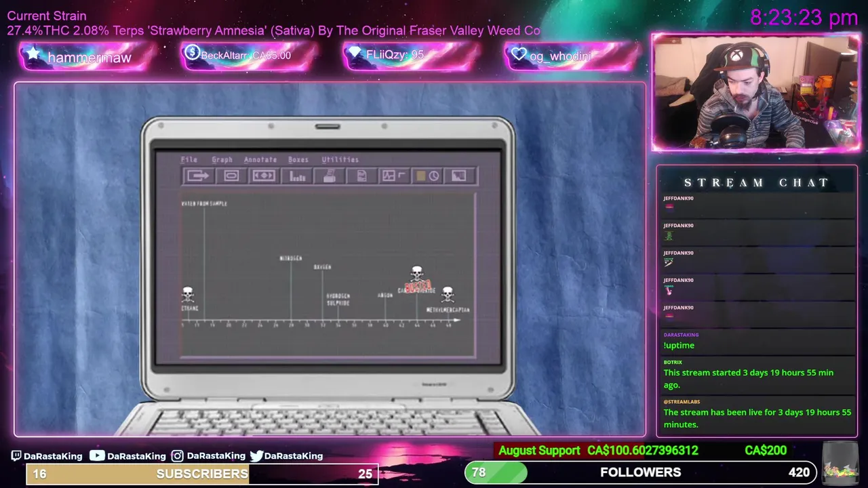868x488 pixels.
Task: Click the line graph toolbar icon
Action: [393, 176]
